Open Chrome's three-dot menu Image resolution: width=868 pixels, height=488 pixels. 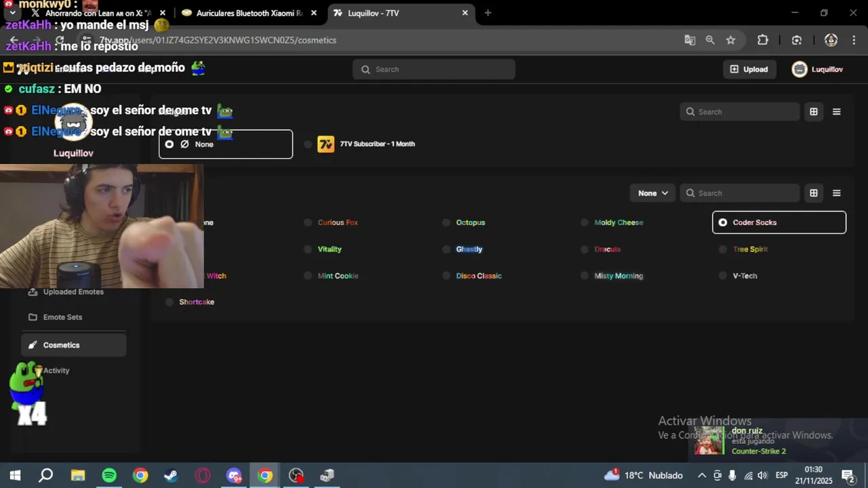[853, 40]
